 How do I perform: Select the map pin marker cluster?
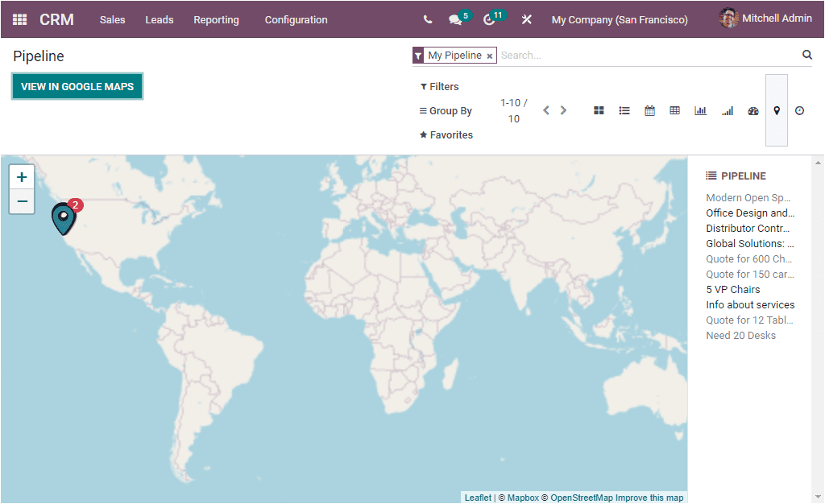[63, 217]
